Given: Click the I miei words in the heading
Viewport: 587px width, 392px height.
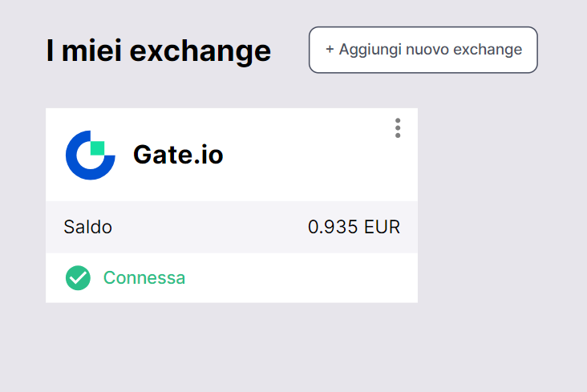Looking at the screenshot, I should coord(84,51).
